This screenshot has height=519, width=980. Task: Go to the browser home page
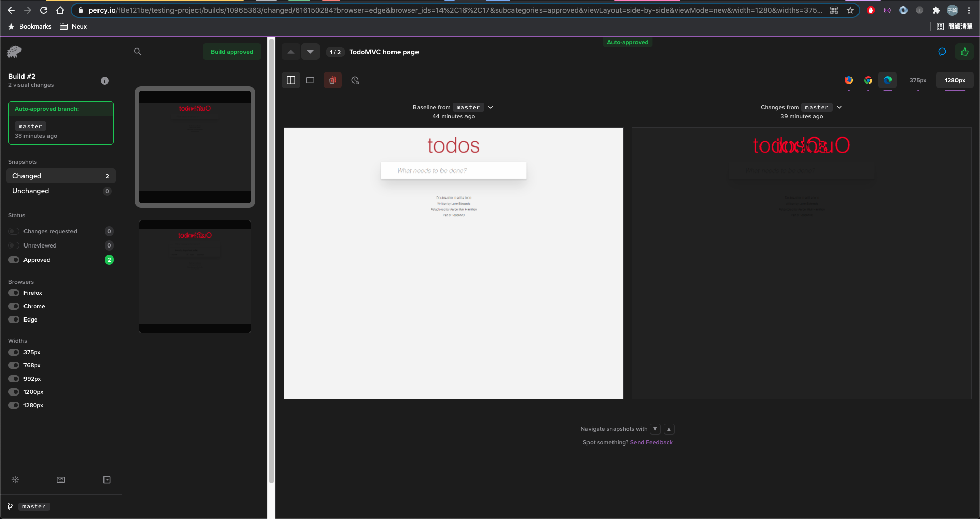coord(60,10)
